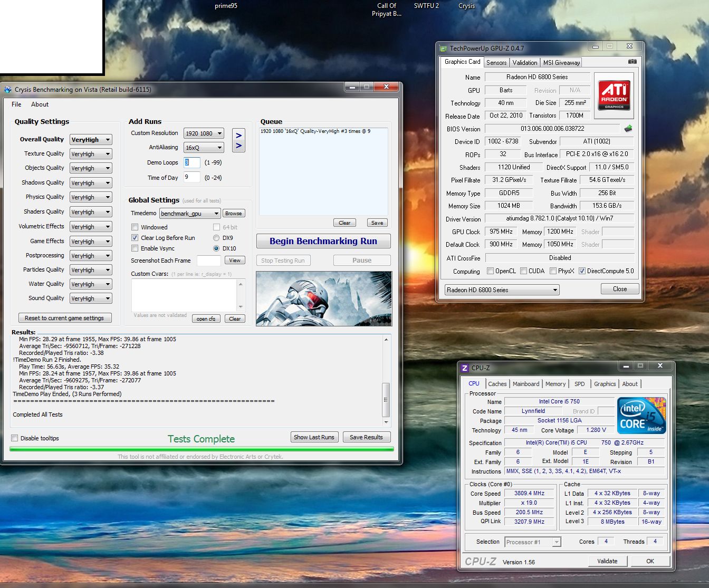The image size is (709, 588).
Task: Click the Demo Loops input field
Action: (191, 162)
